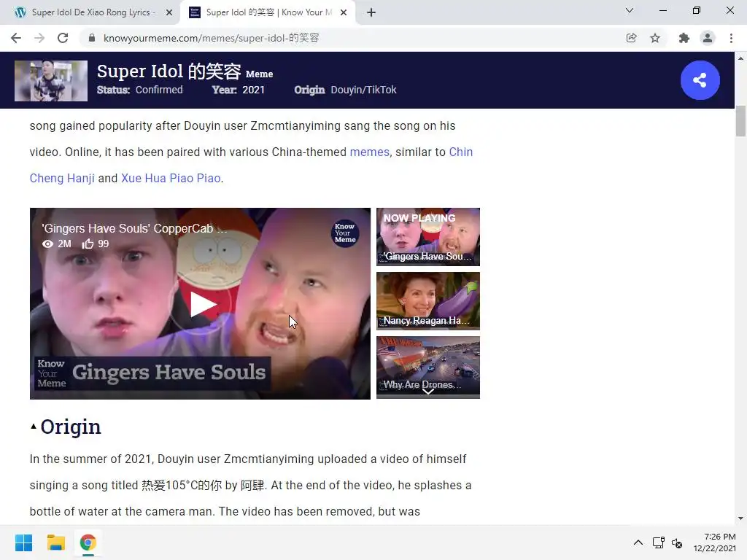
Task: Click the address bar URL
Action: [x=211, y=38]
